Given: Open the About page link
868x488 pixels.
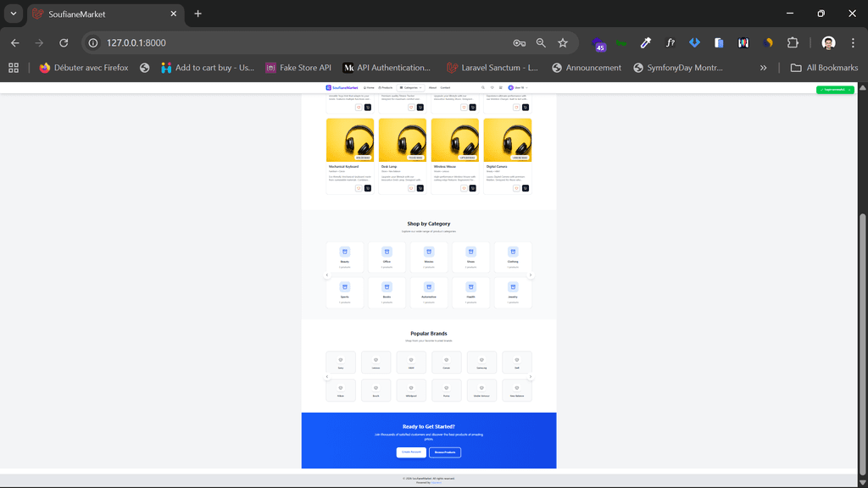Looking at the screenshot, I should coord(432,87).
